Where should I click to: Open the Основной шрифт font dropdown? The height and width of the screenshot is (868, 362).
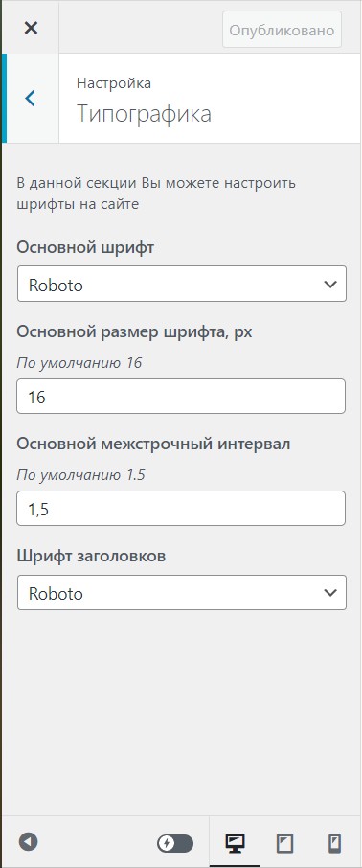[182, 284]
